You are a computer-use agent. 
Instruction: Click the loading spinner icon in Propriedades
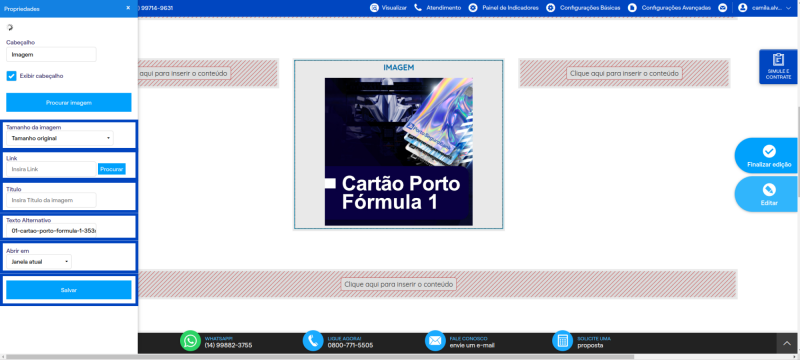(x=10, y=28)
